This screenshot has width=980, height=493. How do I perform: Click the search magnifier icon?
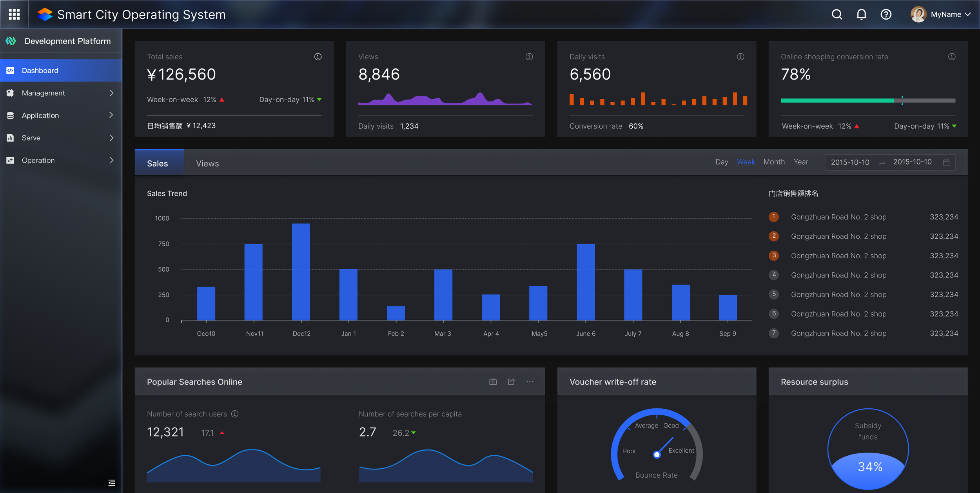[x=837, y=14]
